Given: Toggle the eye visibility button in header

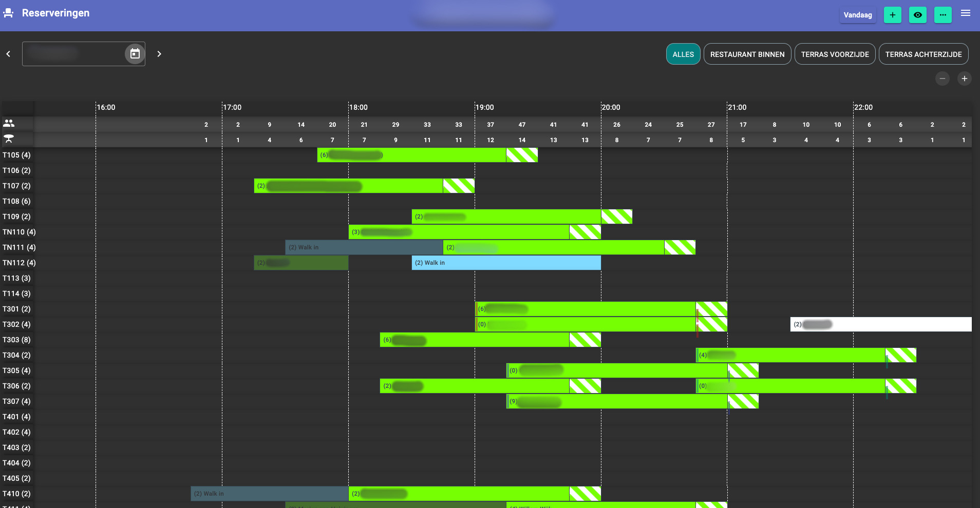Looking at the screenshot, I should click(917, 15).
